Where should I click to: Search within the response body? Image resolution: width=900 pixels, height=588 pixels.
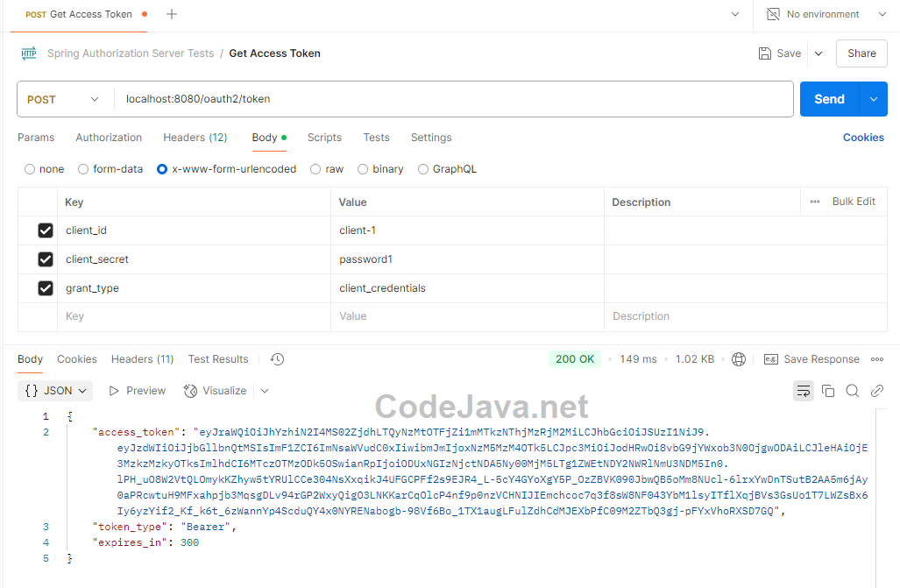(x=853, y=391)
